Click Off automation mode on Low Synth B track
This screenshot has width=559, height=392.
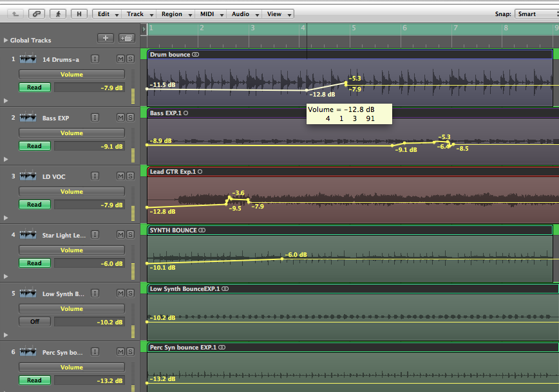[x=34, y=321]
